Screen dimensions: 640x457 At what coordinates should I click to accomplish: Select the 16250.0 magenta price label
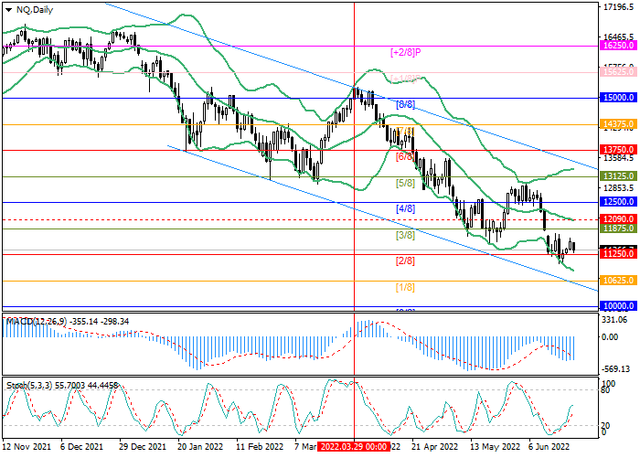pos(618,45)
